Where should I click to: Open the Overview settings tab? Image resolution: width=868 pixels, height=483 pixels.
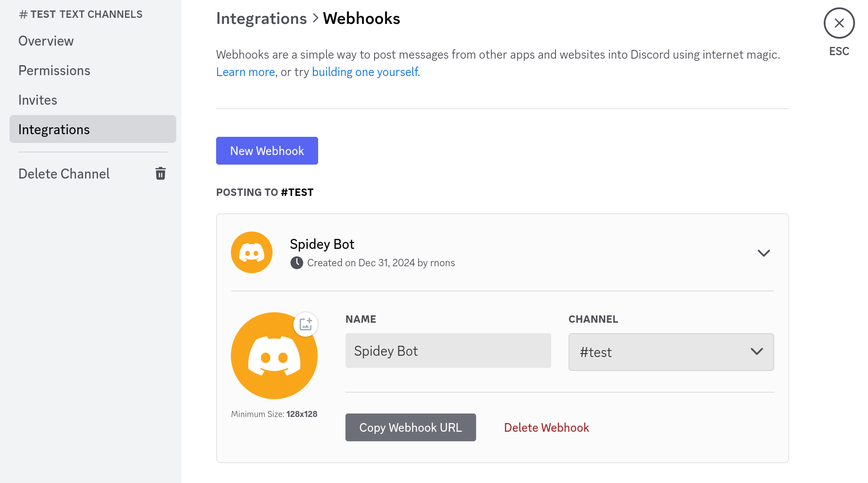pos(93,41)
